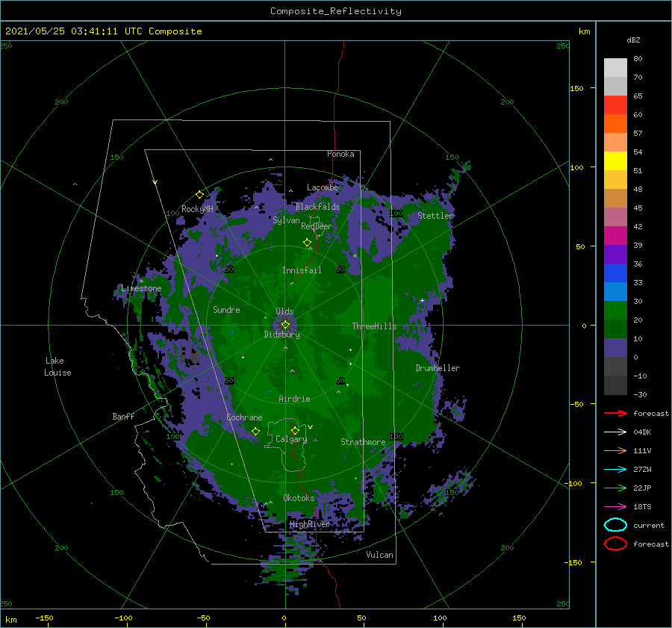
Task: Click the red 'forecast' ellipse icon
Action: [615, 544]
